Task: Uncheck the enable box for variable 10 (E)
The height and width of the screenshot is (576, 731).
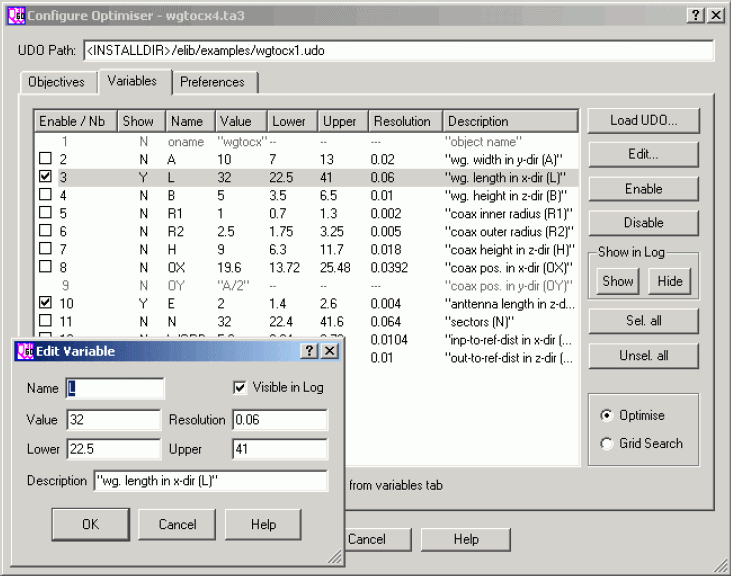Action: (46, 303)
